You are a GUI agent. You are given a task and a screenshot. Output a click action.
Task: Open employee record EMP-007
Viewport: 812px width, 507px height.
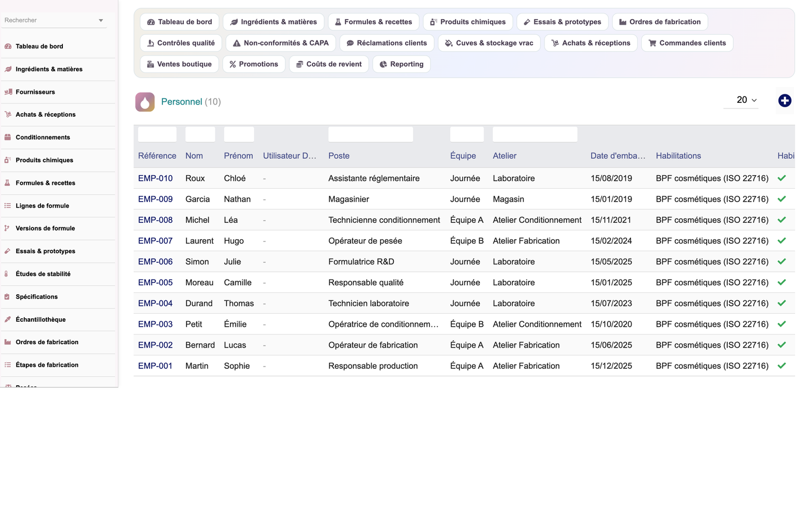156,241
